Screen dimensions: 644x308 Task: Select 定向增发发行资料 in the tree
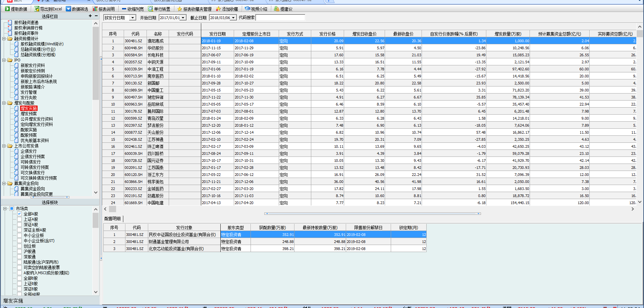pos(37,124)
